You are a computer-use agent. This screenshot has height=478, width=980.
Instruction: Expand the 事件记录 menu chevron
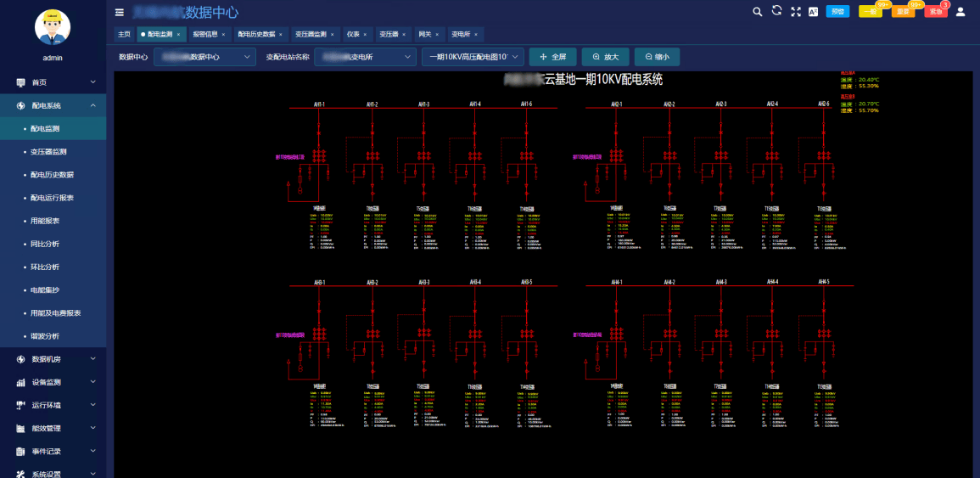93,451
